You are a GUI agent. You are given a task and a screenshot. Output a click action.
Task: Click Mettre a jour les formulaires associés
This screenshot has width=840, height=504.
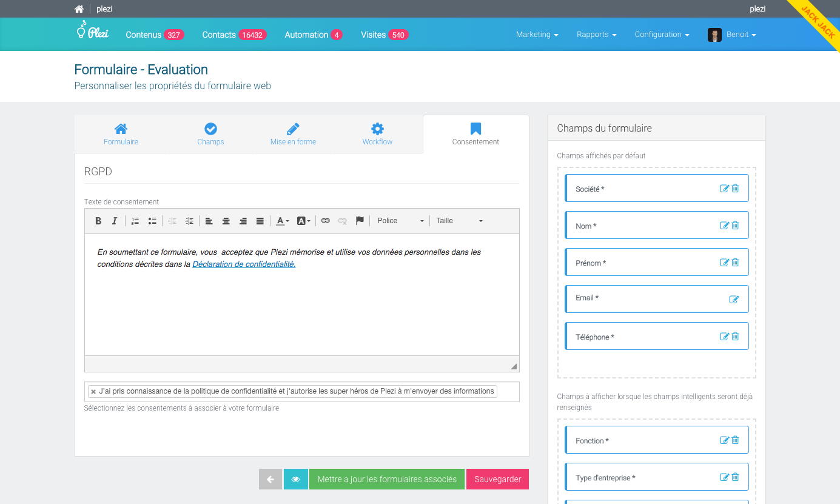click(x=387, y=479)
